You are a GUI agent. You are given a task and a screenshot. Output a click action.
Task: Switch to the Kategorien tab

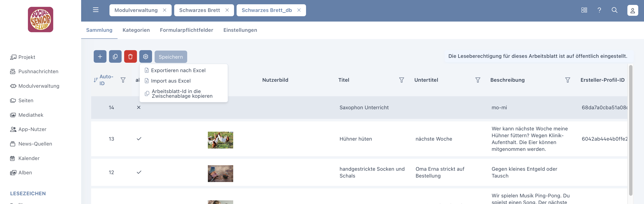[x=136, y=30]
